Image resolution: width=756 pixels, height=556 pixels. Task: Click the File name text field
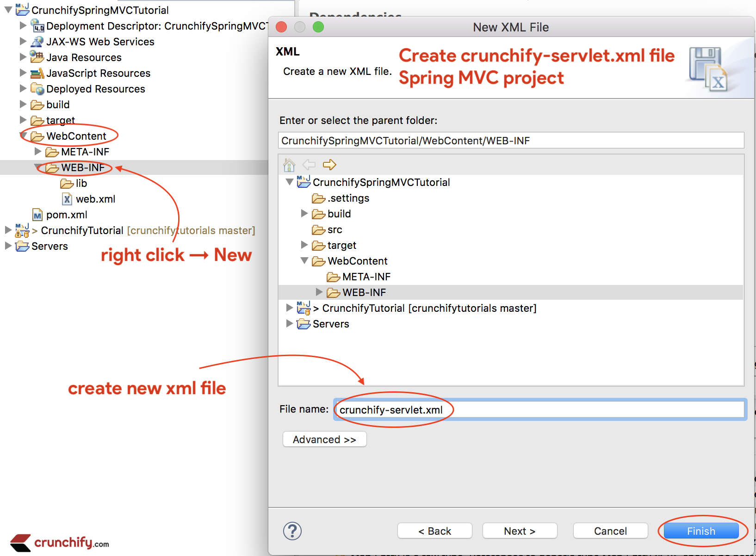click(x=539, y=410)
